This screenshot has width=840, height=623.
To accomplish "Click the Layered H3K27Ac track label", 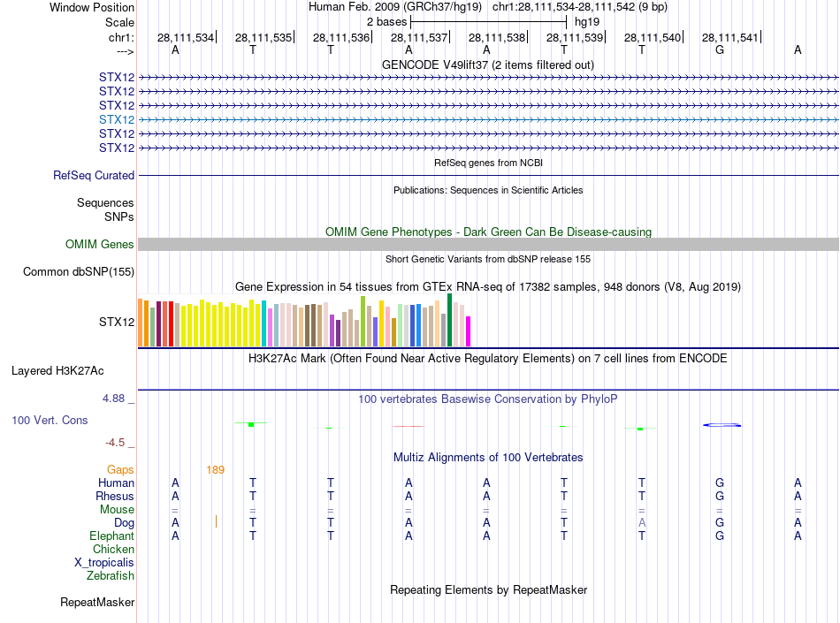I will tap(57, 370).
